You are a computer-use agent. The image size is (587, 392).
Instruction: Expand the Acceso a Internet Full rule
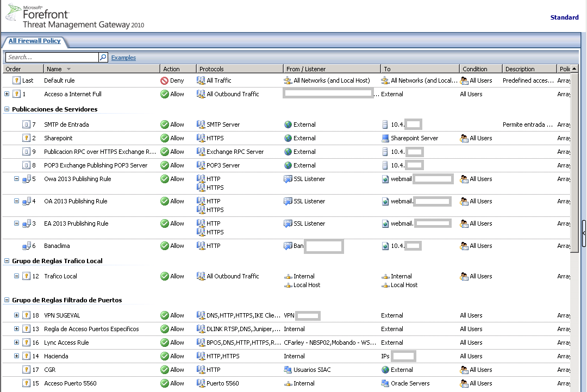(7, 94)
